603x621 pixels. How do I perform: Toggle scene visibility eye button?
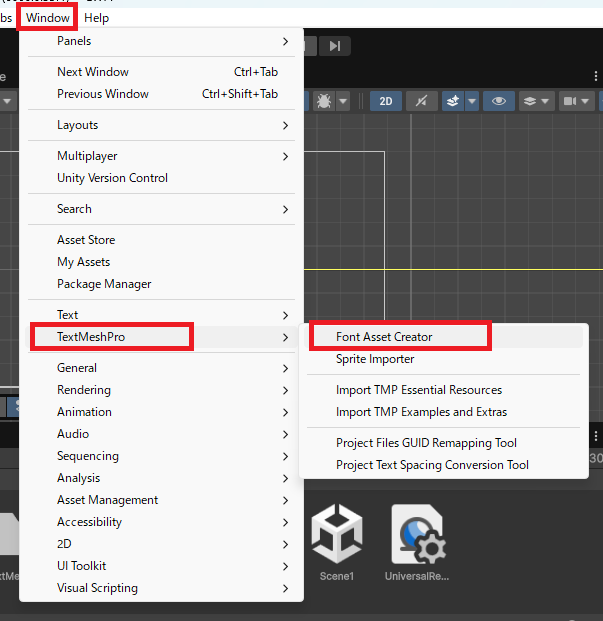tap(498, 101)
